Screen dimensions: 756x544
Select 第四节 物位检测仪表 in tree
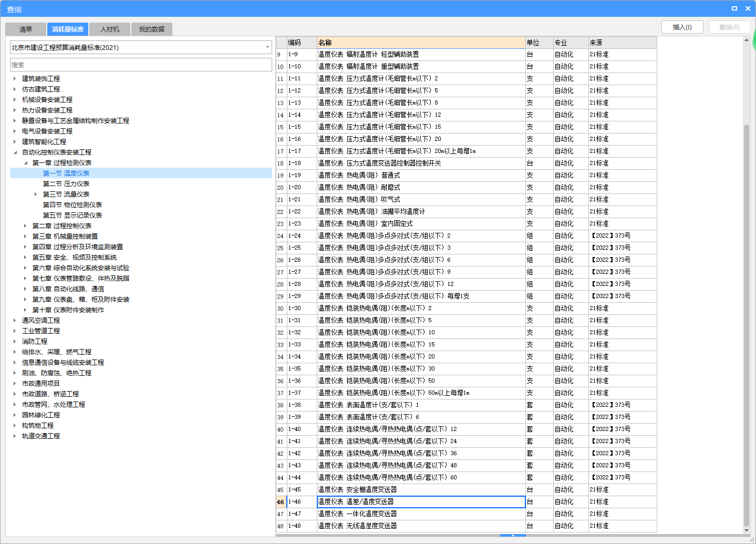coord(73,205)
